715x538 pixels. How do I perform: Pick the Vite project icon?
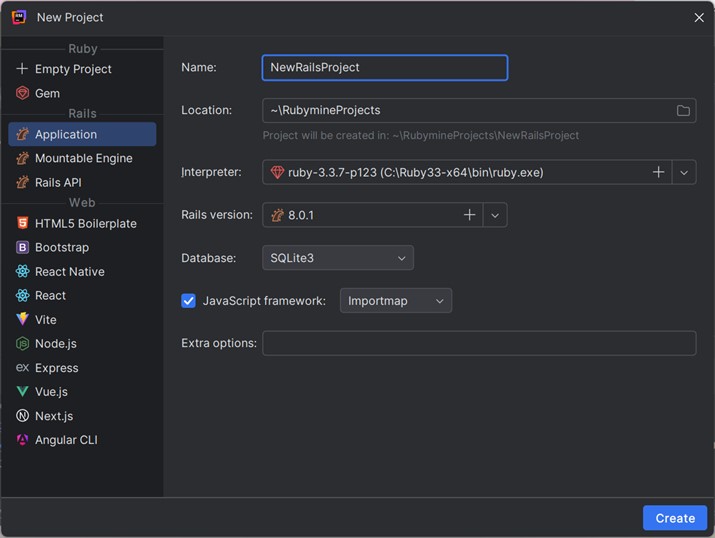[x=22, y=319]
